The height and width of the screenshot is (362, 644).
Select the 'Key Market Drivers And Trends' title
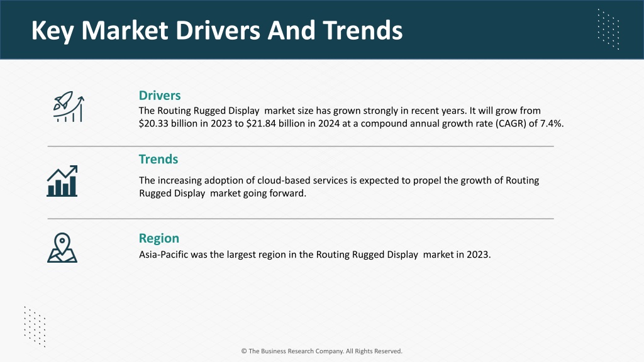pyautogui.click(x=217, y=30)
